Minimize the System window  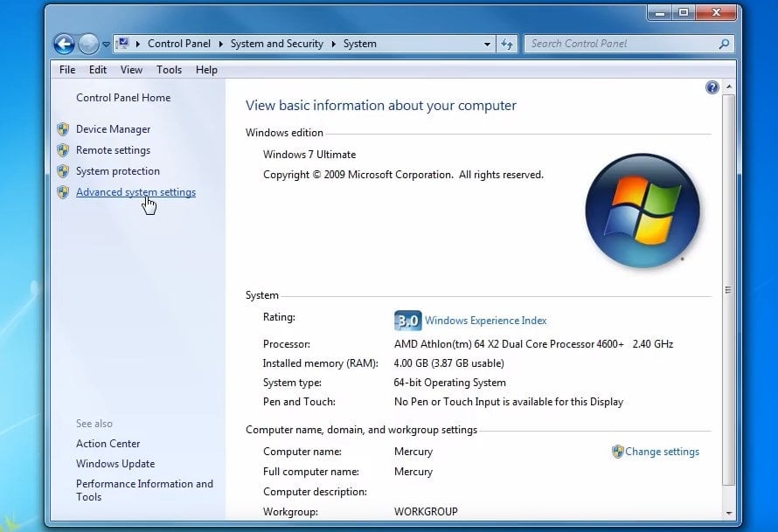tap(660, 13)
